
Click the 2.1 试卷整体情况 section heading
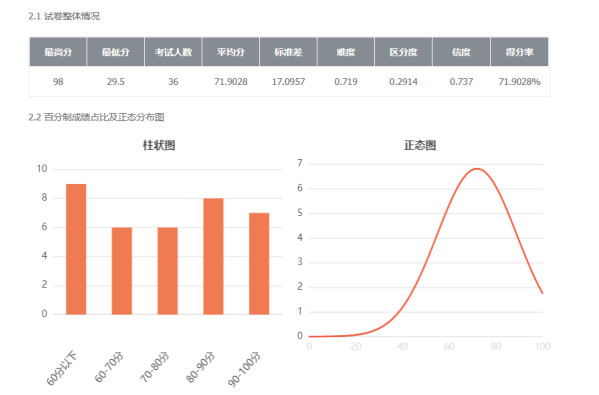pos(64,16)
